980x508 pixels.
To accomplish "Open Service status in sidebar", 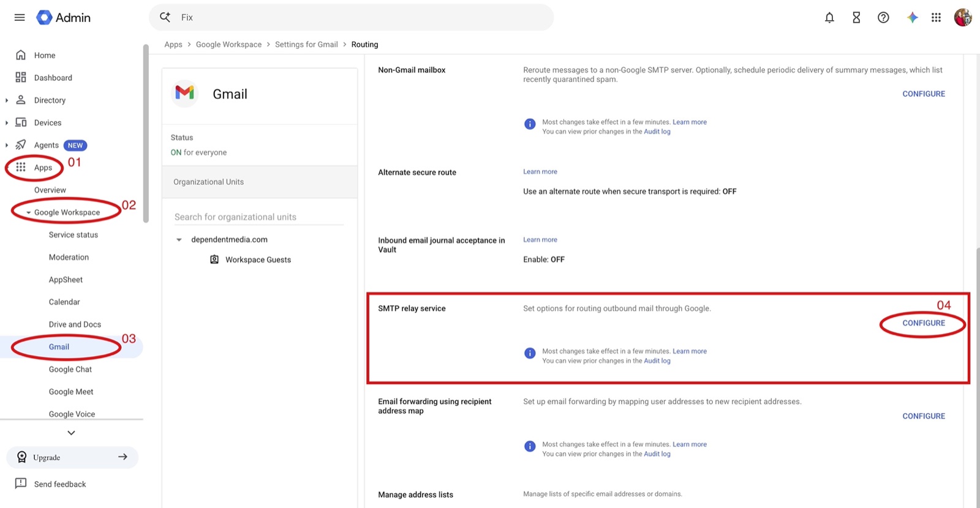I will (x=73, y=234).
